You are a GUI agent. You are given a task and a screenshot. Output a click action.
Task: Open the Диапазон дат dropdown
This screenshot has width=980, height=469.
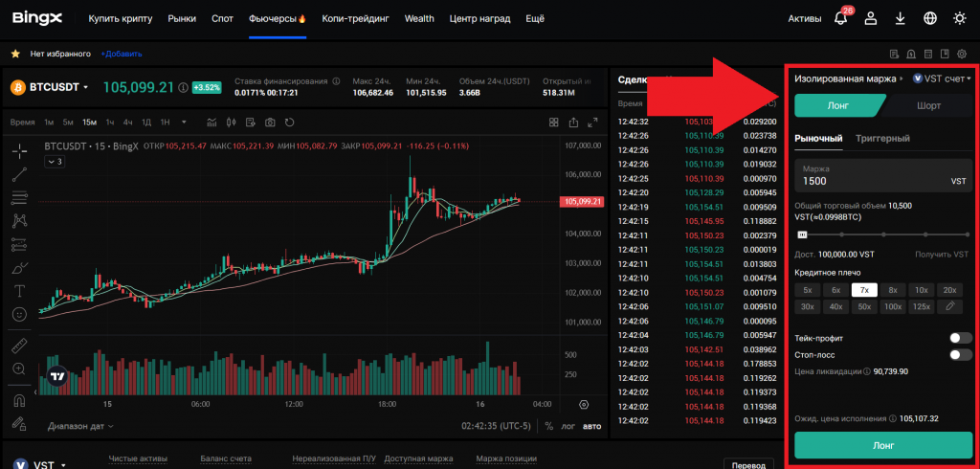(80, 426)
